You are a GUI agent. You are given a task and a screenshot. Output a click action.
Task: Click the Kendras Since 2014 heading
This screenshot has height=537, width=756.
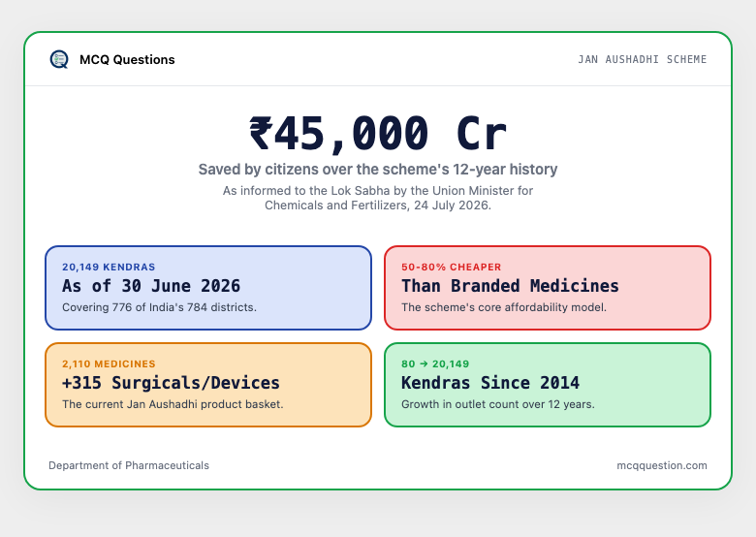[490, 383]
